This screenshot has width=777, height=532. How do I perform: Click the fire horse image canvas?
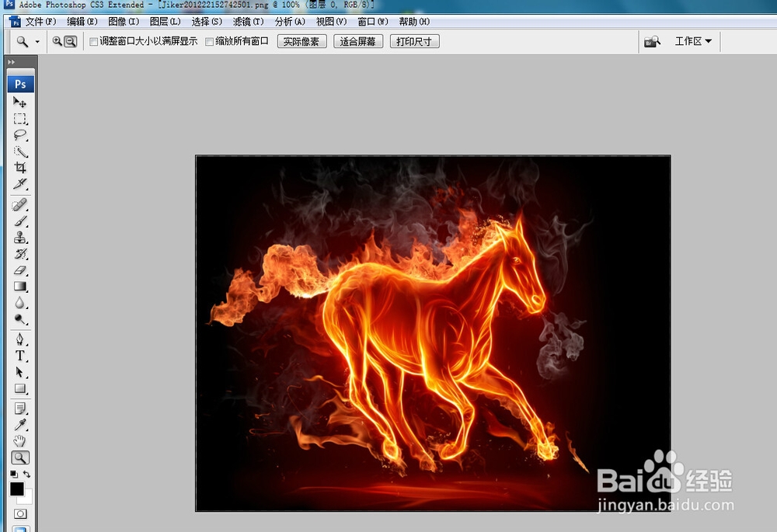click(433, 333)
